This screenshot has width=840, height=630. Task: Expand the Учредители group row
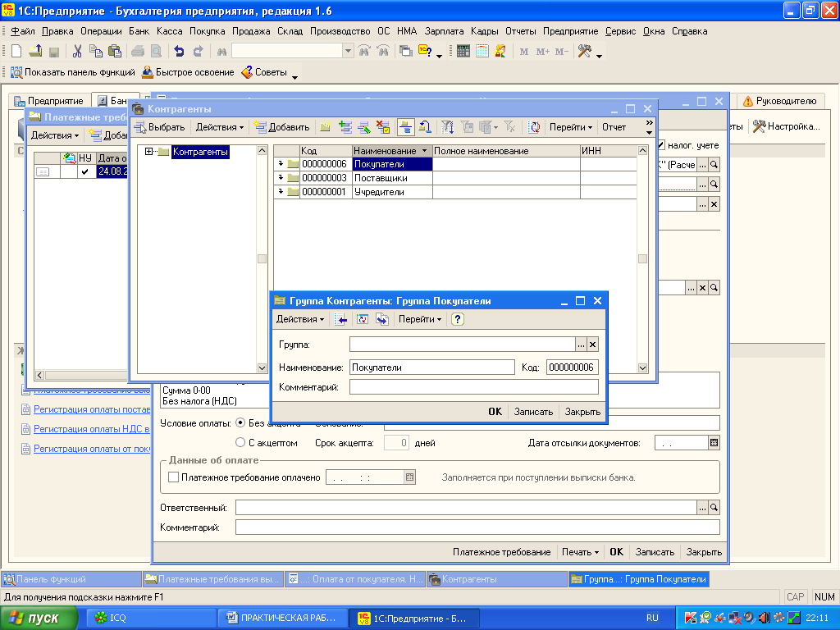(281, 191)
